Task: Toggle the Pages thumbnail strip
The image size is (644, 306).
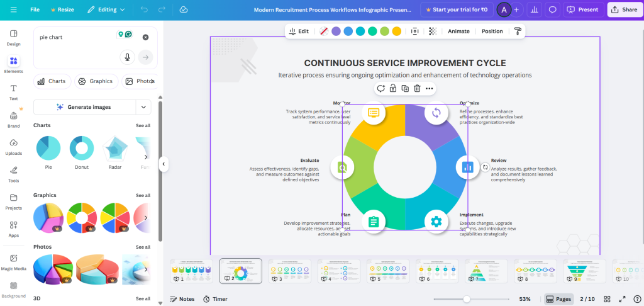Action: tap(558, 299)
